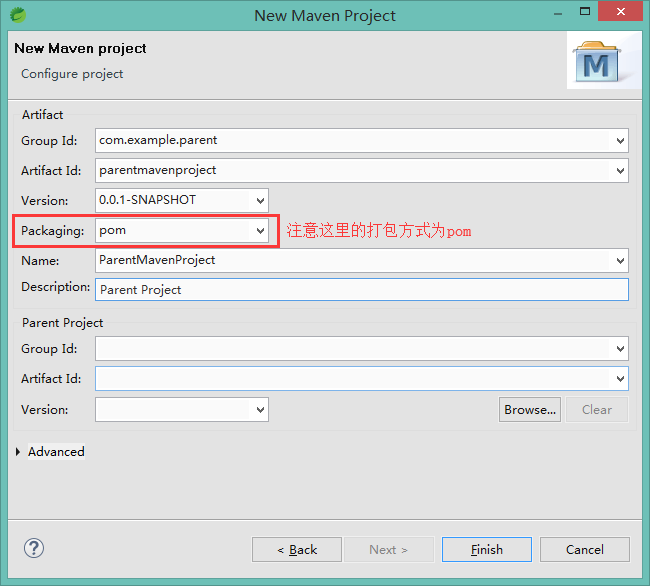Open the Artifact Id dropdown arrow for parentmavenproject
The image size is (650, 586).
(620, 170)
